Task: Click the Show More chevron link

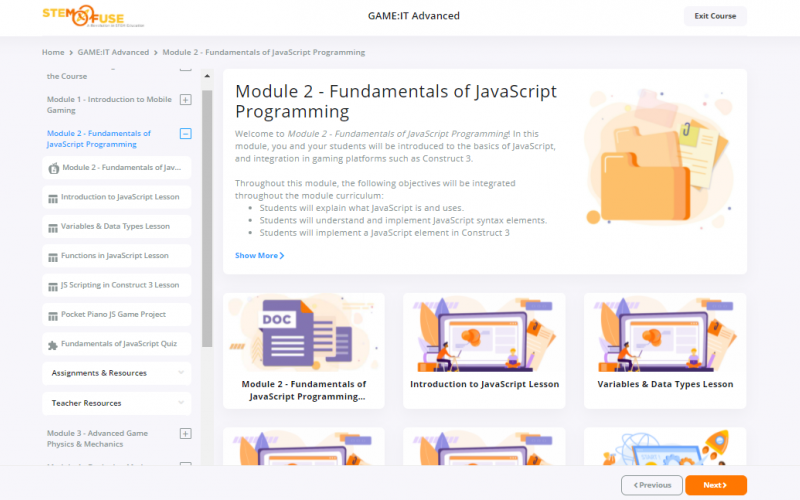Action: tap(259, 256)
